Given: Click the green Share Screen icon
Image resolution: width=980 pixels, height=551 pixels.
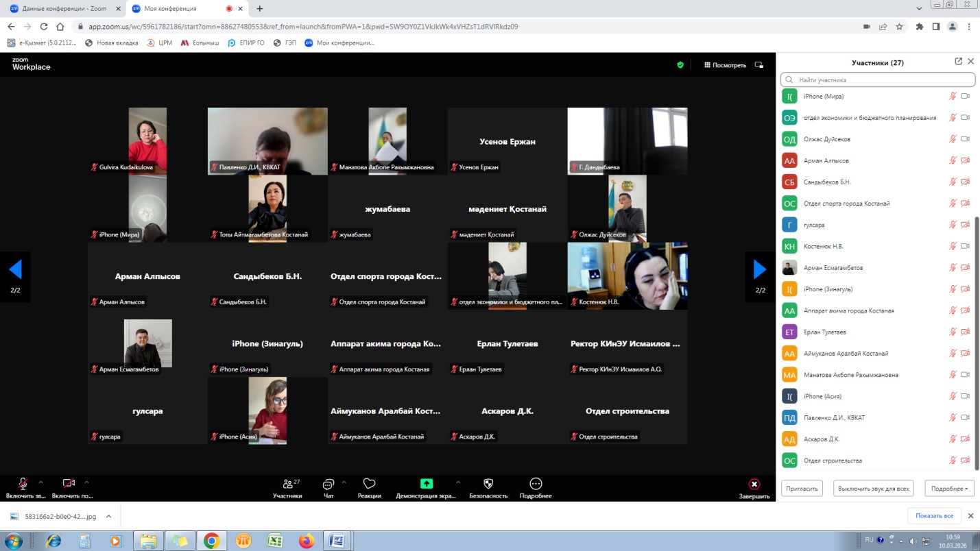Looking at the screenshot, I should coord(427,484).
